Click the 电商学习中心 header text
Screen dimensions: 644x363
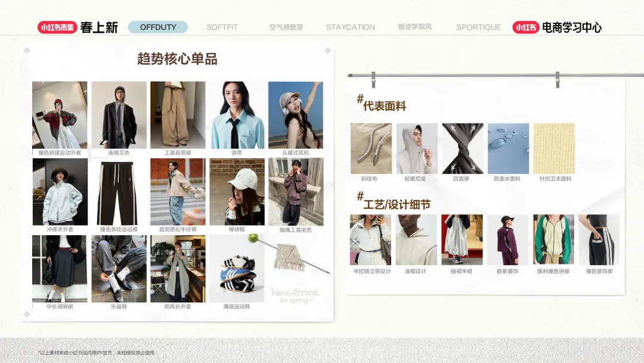click(572, 27)
